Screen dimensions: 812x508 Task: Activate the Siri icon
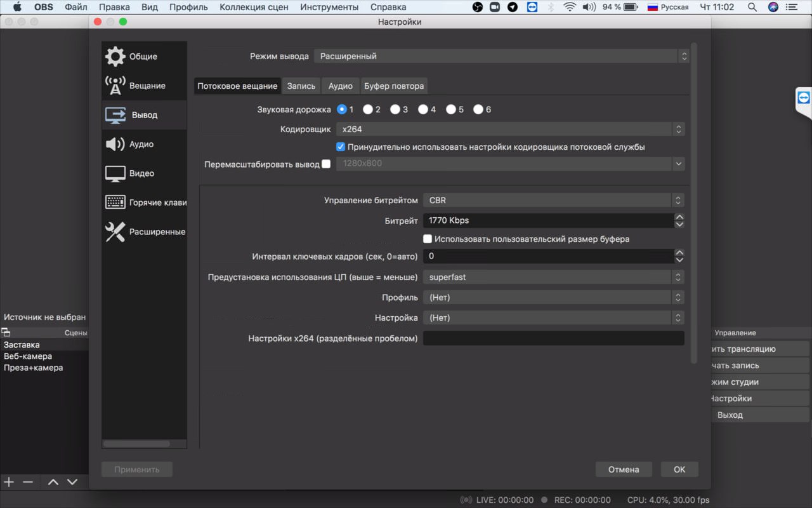coord(773,7)
